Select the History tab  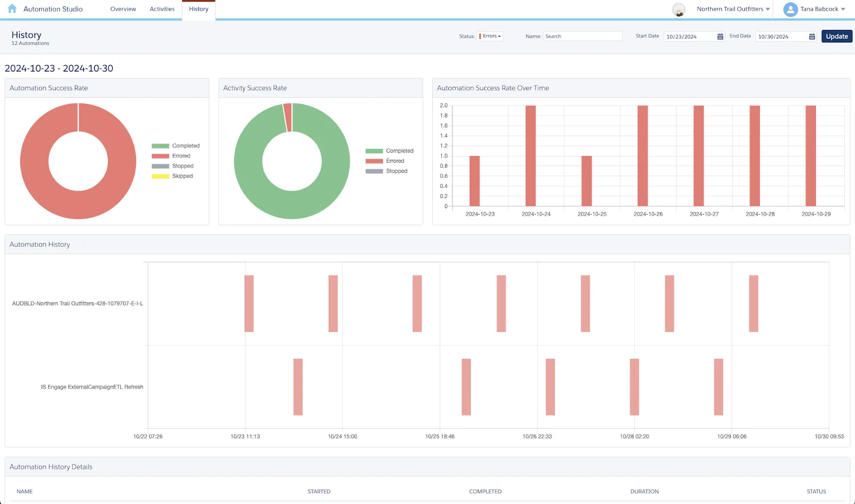coord(199,9)
